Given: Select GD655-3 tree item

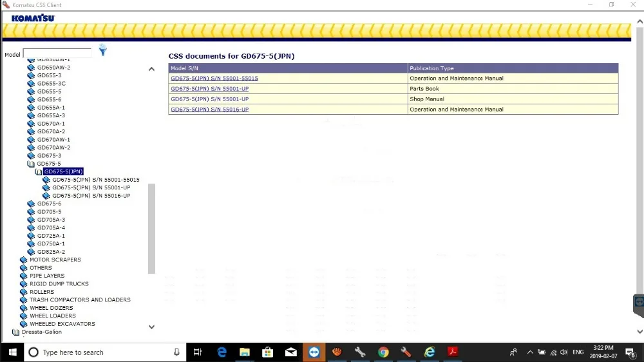Looking at the screenshot, I should click(49, 75).
